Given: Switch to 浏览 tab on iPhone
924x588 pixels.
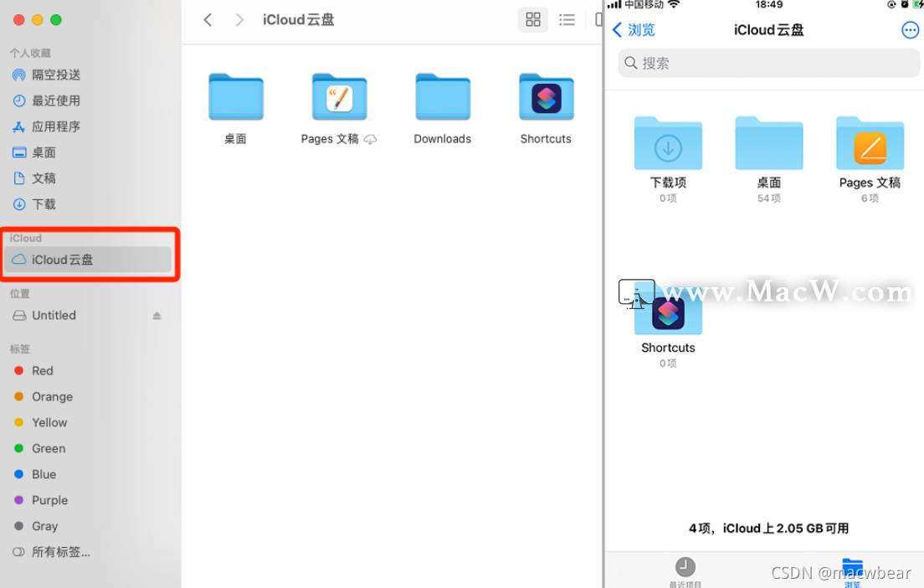Looking at the screenshot, I should (852, 572).
